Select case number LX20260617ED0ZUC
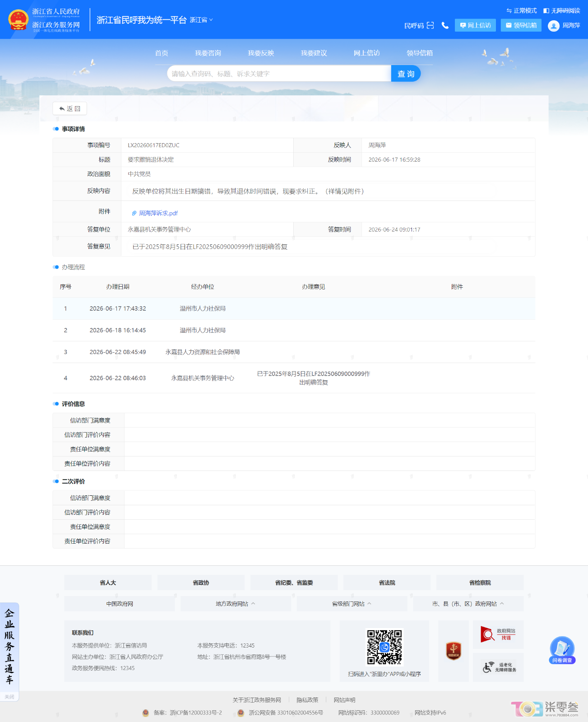Viewport: 588px width, 722px height. coord(153,145)
